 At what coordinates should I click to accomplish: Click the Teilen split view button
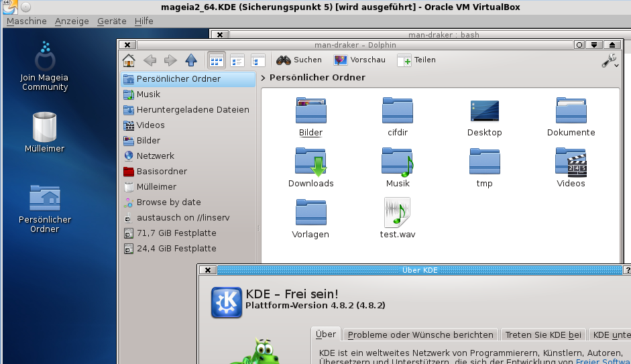coord(416,60)
